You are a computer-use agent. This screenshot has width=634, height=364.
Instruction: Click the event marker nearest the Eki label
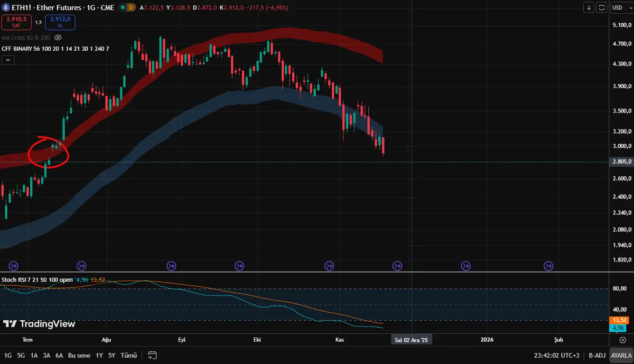coord(239,266)
